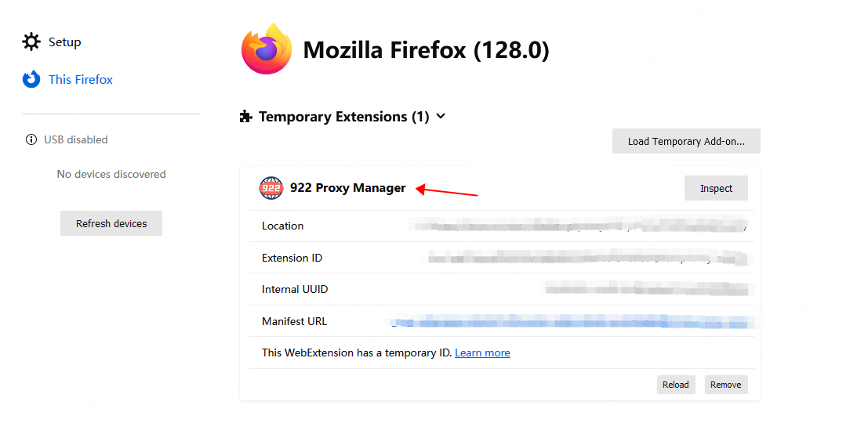Click Load Temporary Add-on button

686,141
